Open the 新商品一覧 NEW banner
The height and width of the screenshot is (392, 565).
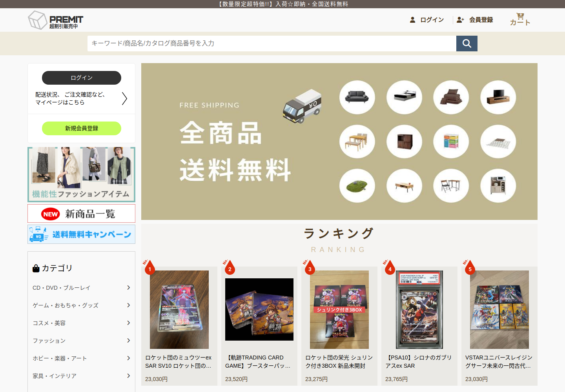pos(81,214)
